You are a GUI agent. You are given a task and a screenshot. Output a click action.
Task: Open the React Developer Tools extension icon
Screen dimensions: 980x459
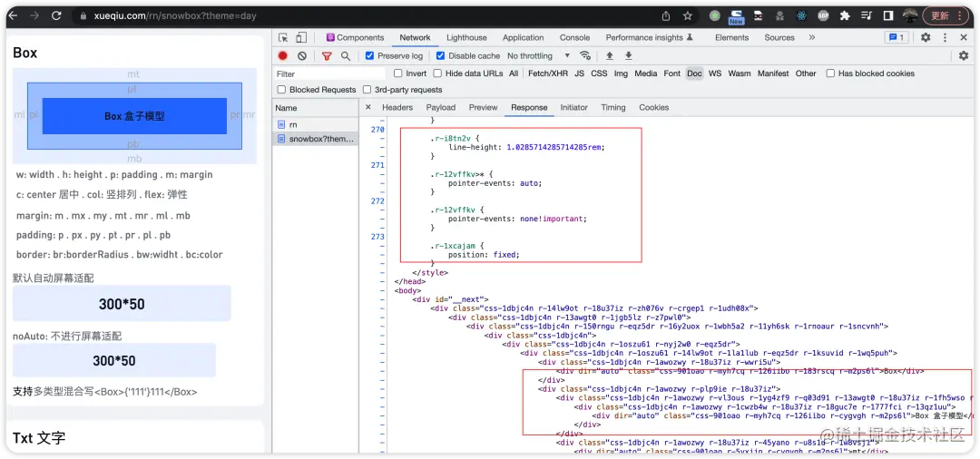click(801, 15)
